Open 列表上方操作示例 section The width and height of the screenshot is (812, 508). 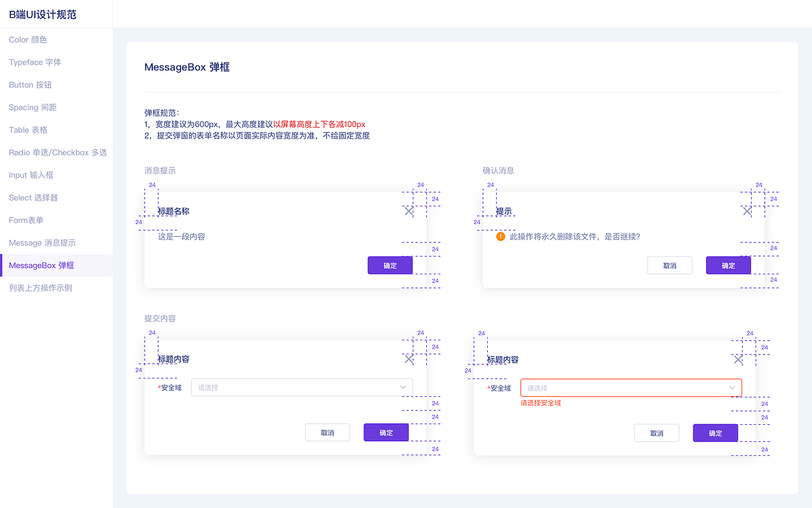coord(56,288)
